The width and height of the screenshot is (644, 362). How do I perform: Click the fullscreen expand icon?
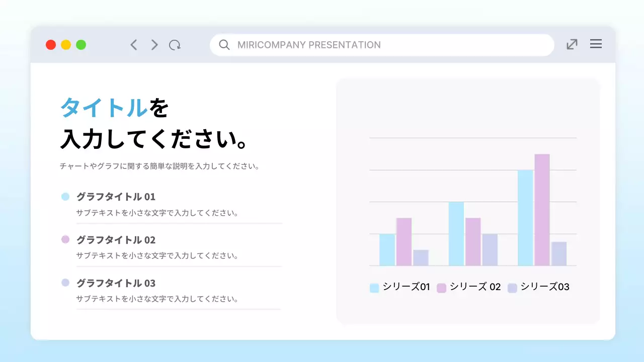[x=572, y=44]
